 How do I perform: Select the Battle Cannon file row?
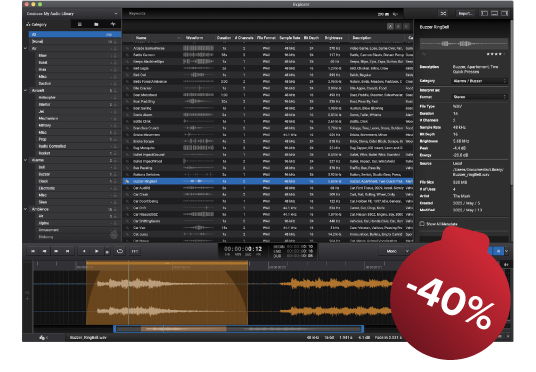point(268,55)
